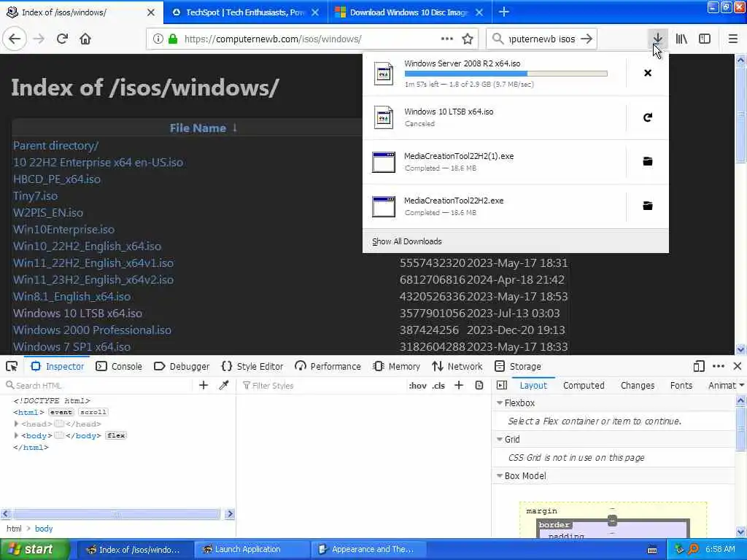Toggle the sidebars toolbar icon

pos(705,39)
